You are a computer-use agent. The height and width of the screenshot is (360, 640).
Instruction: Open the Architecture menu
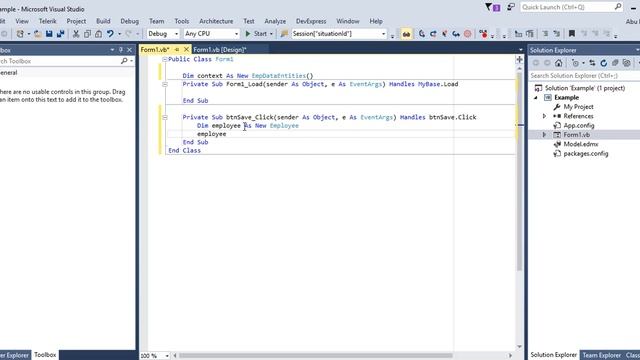point(216,21)
